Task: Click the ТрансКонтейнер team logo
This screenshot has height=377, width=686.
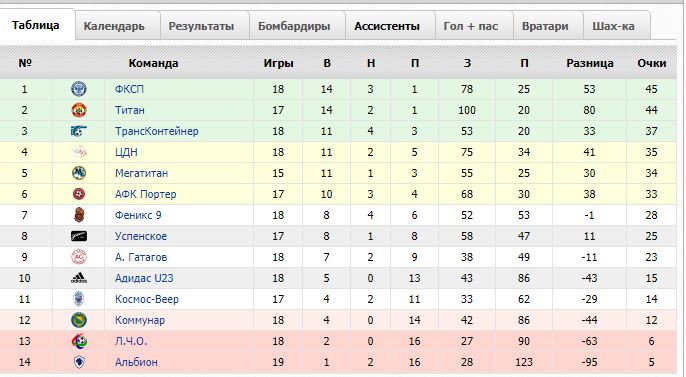Action: [x=79, y=131]
